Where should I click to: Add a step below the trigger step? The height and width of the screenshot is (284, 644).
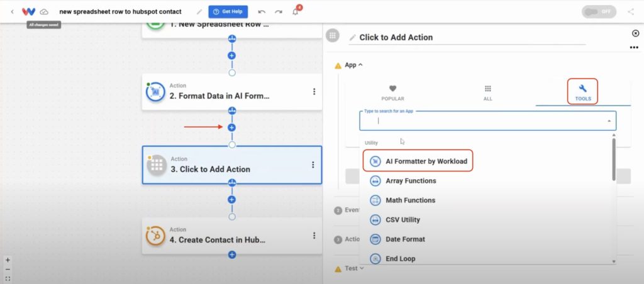point(232,55)
